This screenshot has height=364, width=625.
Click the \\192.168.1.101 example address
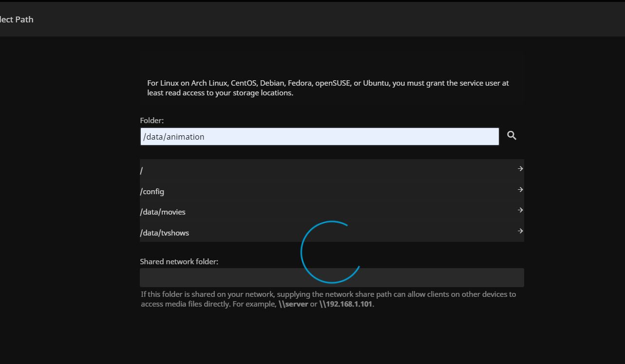click(x=346, y=304)
